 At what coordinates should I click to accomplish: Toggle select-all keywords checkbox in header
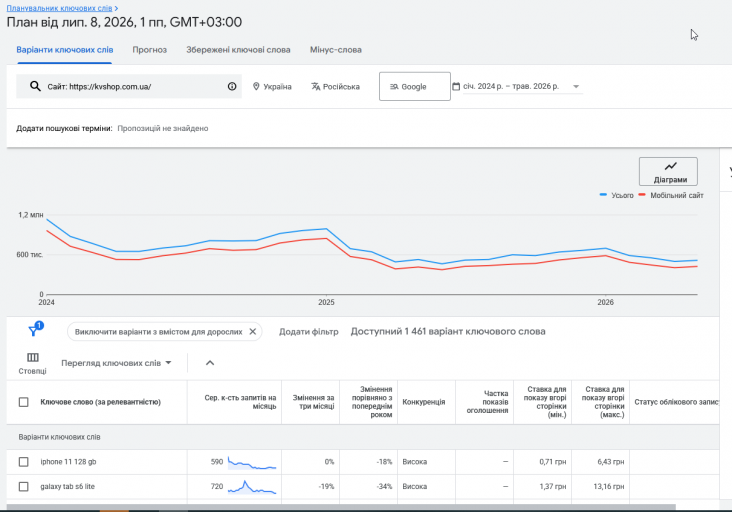tap(23, 402)
